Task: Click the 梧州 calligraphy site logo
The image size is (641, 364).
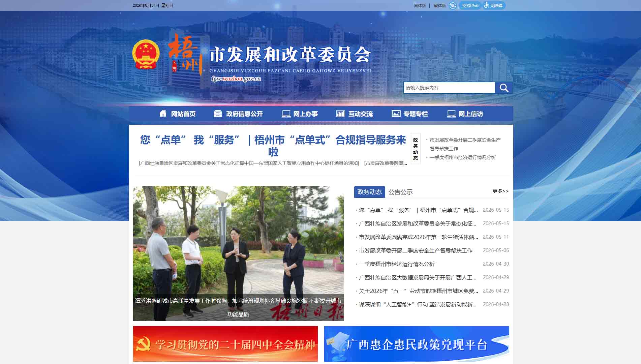Action: pyautogui.click(x=185, y=55)
